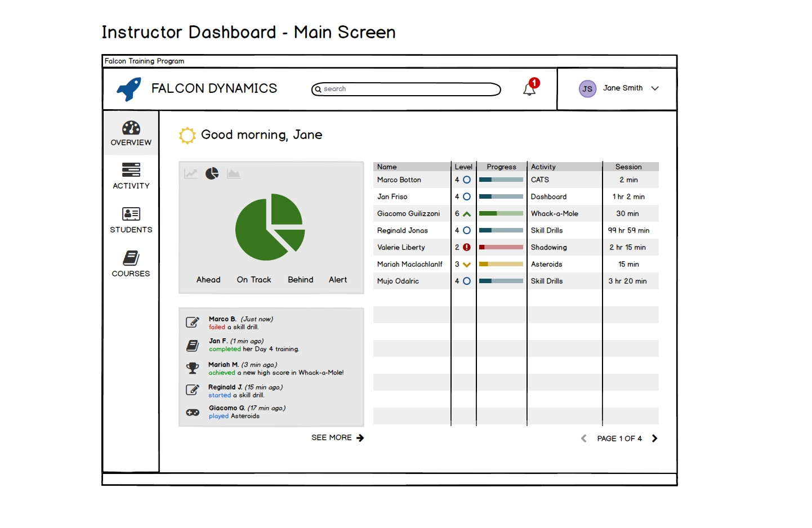Click Mariah Maclachlan's yellow down chevron
812x528 pixels.
click(467, 265)
